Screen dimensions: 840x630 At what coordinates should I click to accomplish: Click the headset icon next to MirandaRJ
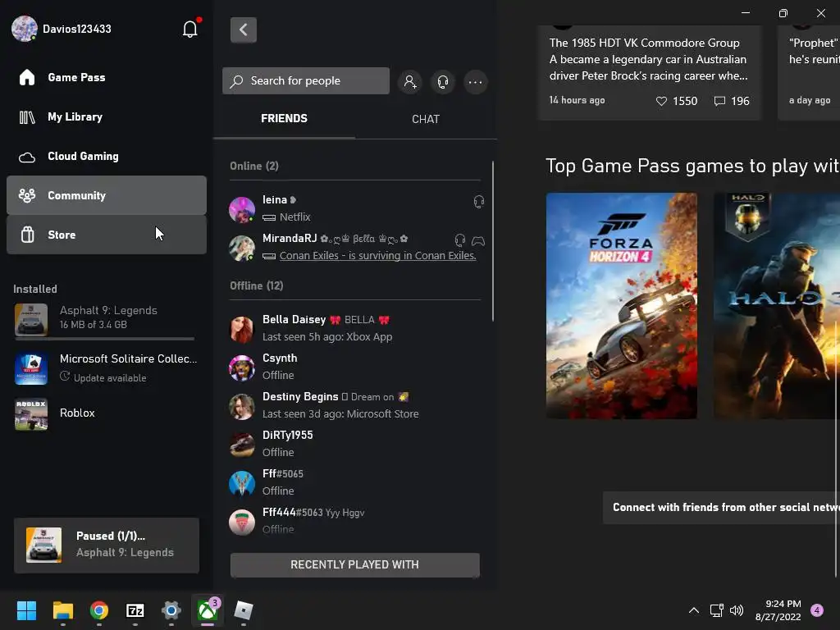(x=459, y=240)
